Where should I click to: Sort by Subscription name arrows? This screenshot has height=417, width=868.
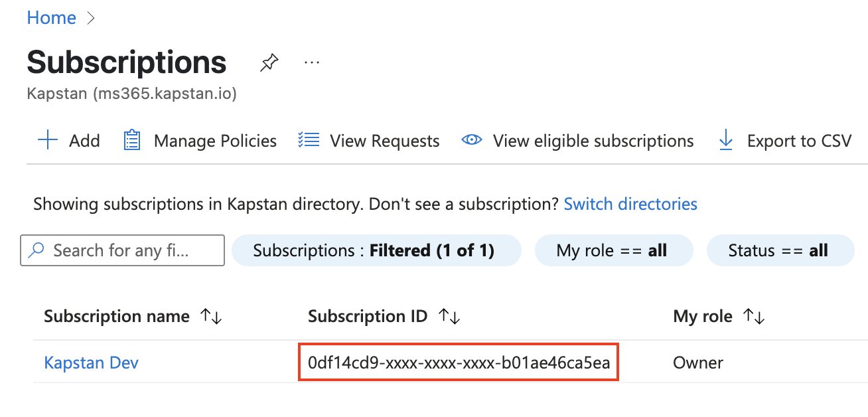pos(211,317)
